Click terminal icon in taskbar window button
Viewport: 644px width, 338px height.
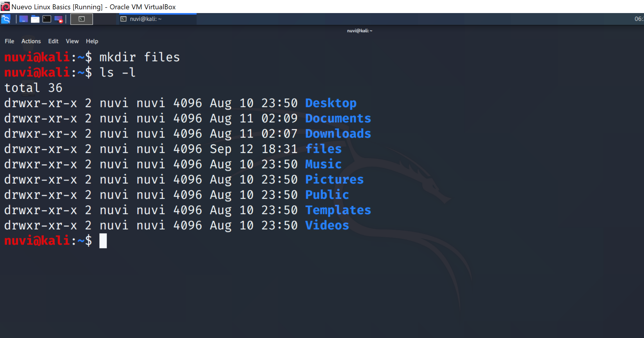point(124,19)
